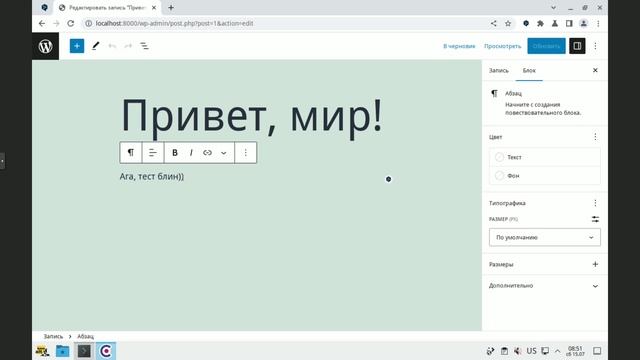The height and width of the screenshot is (360, 640).
Task: Click the share page icon in address bar
Action: tap(493, 23)
